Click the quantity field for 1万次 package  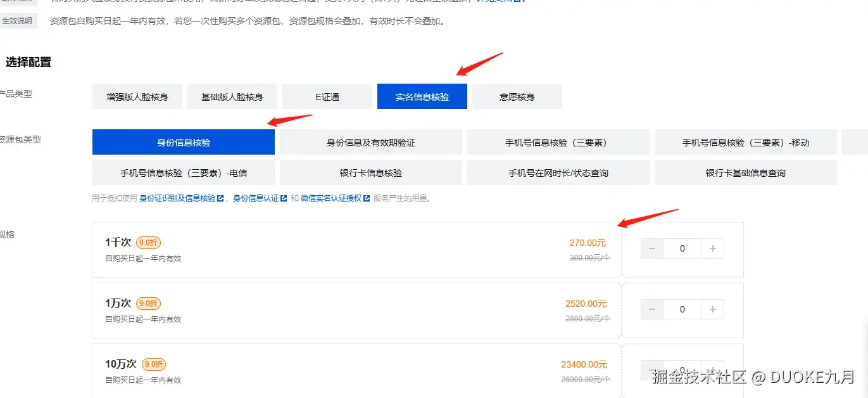(x=682, y=309)
